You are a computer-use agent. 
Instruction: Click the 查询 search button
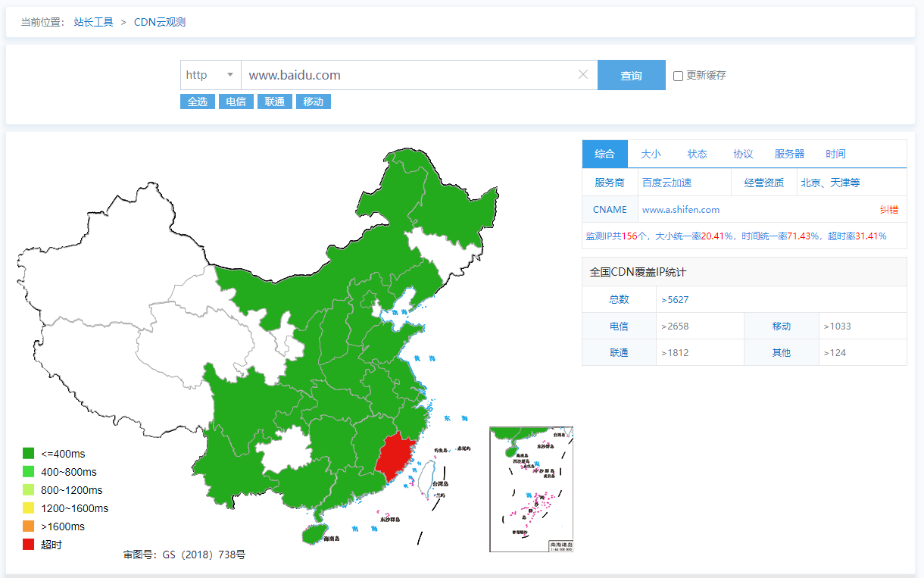coord(632,75)
